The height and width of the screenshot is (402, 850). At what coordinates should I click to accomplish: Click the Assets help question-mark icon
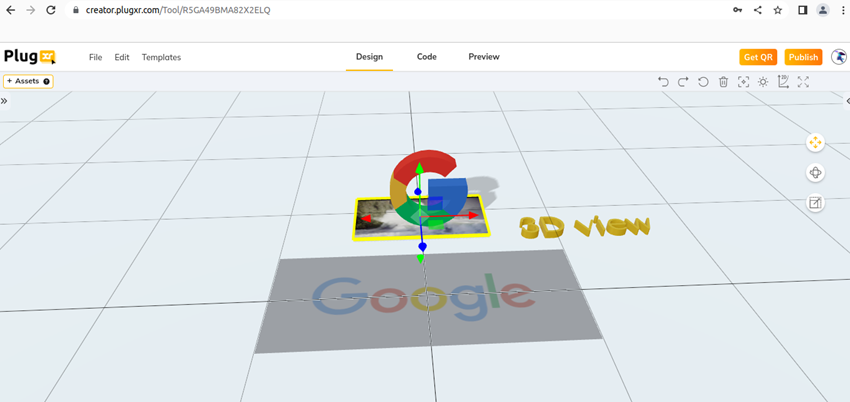47,81
